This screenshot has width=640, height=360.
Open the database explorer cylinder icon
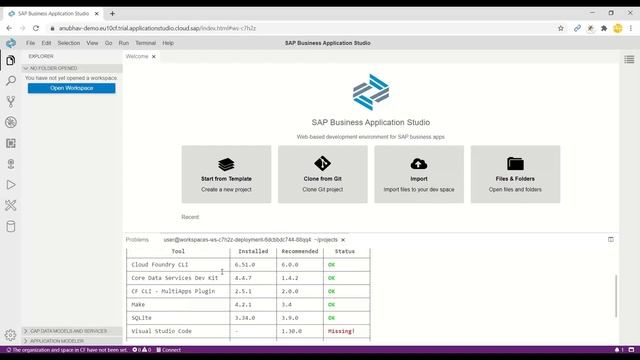(x=11, y=227)
